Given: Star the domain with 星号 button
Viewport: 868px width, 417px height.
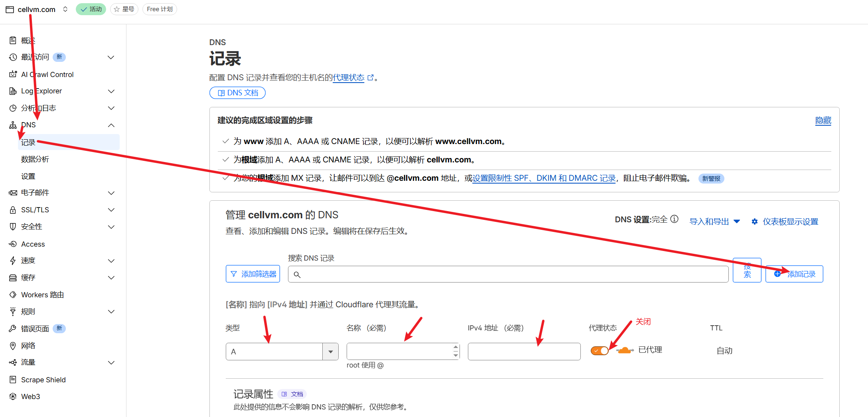Looking at the screenshot, I should coord(124,9).
